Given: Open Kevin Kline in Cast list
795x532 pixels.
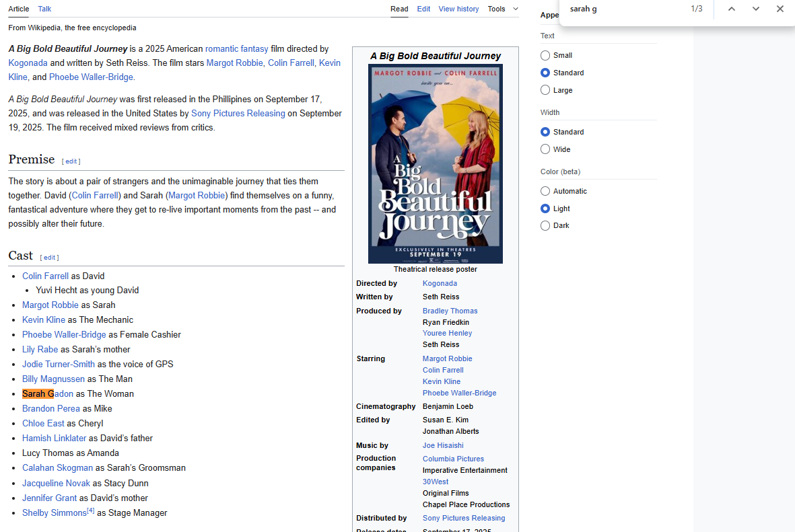Looking at the screenshot, I should coord(44,319).
